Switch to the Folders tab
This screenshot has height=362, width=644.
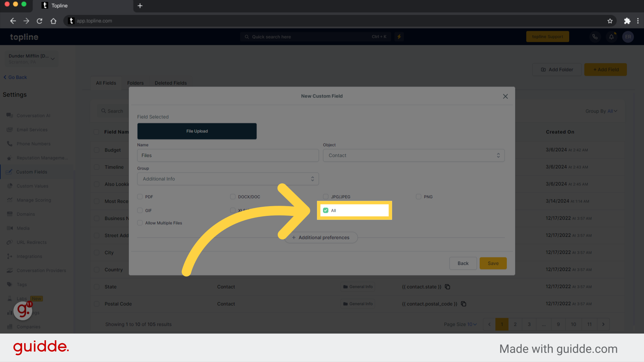click(x=136, y=83)
